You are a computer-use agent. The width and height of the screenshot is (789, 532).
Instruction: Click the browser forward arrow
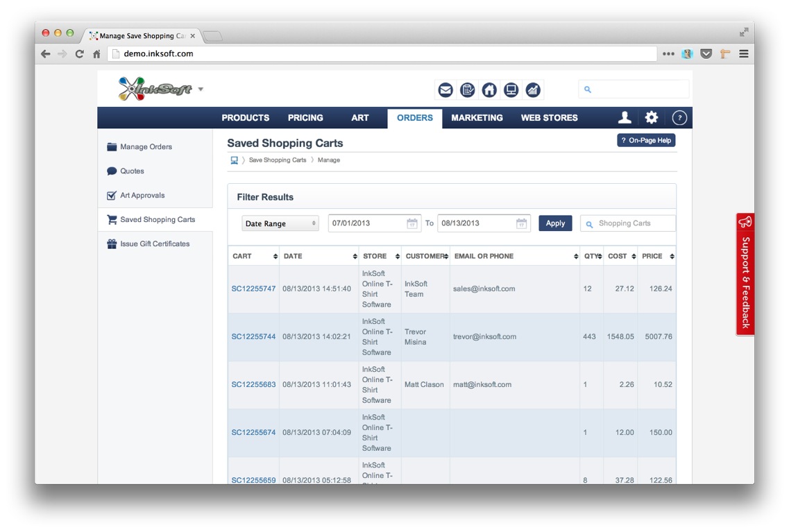pyautogui.click(x=62, y=54)
